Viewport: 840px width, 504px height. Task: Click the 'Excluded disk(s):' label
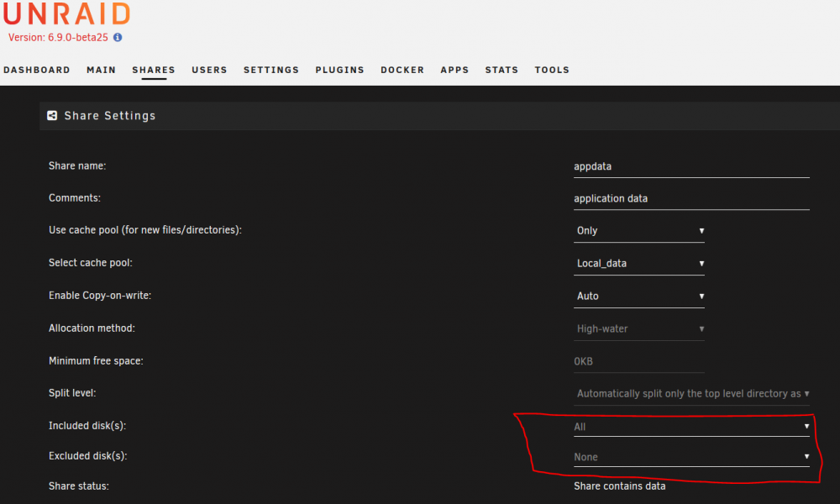tap(88, 456)
